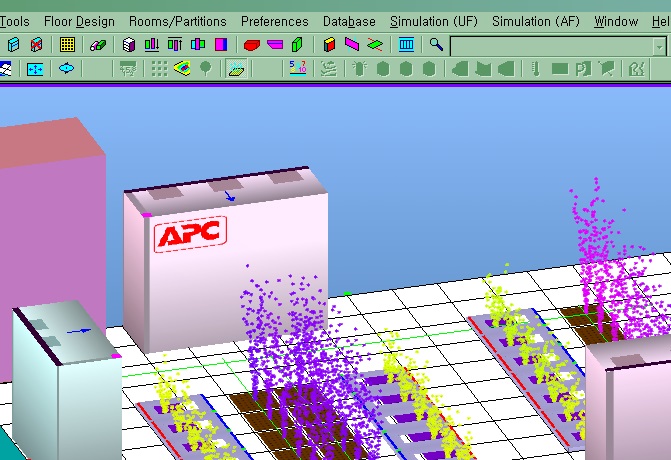This screenshot has width=671, height=460.
Task: Click the magnifying glass search icon
Action: [436, 45]
